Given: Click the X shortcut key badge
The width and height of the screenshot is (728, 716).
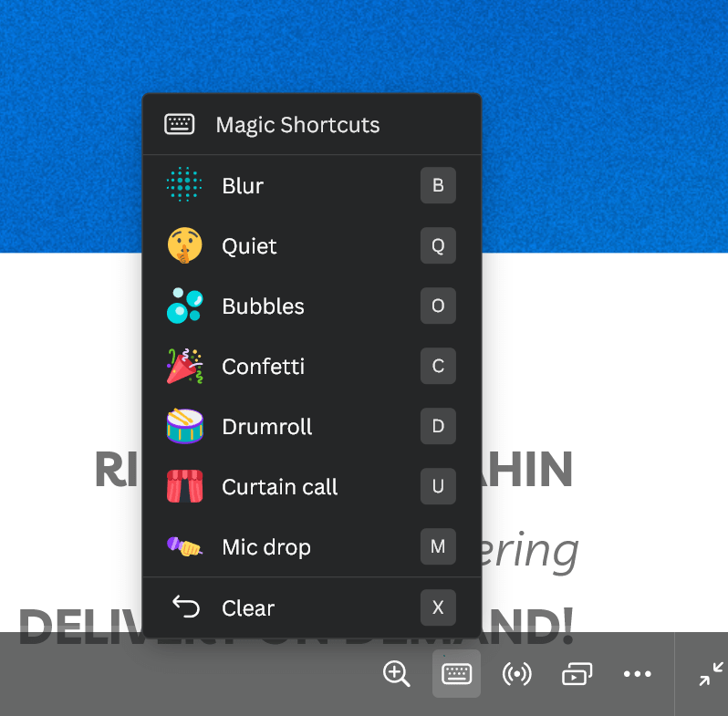Looking at the screenshot, I should coord(438,607).
